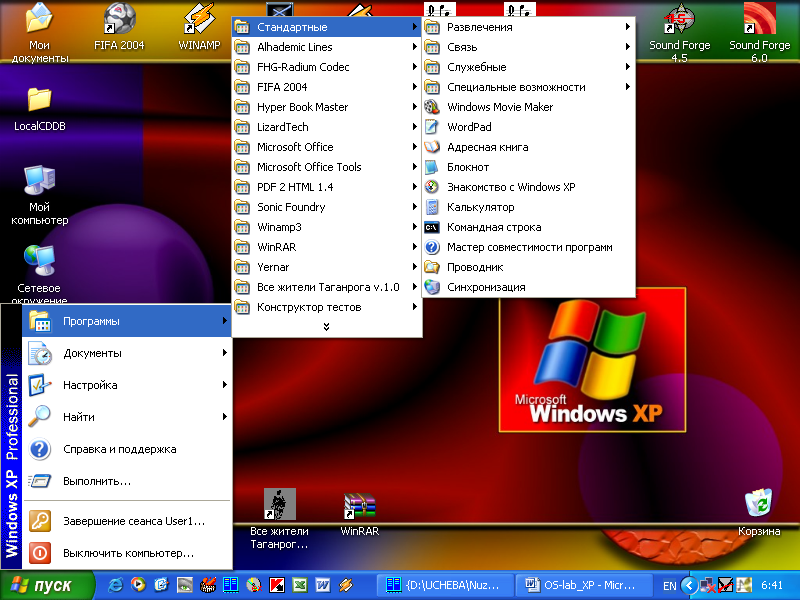The image size is (800, 600).
Task: Open the Документы submenu
Action: click(x=127, y=353)
